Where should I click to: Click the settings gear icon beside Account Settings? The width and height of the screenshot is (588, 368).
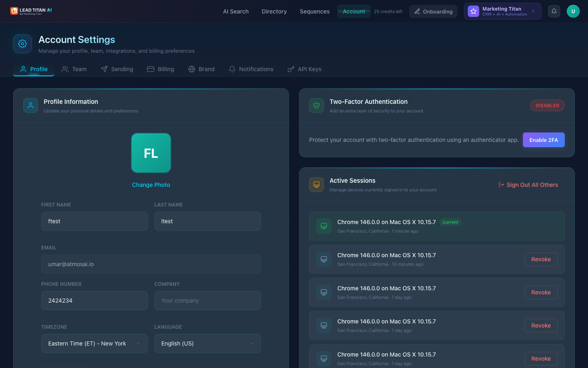(x=22, y=43)
